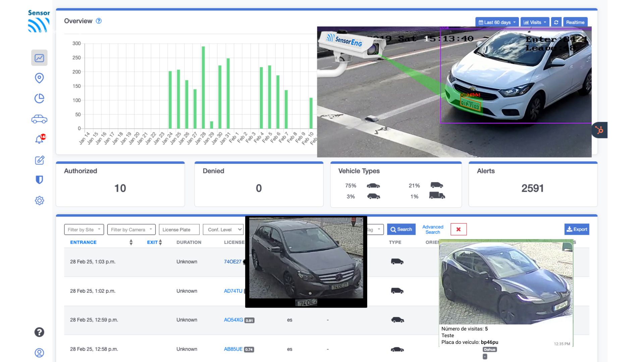Viewport: 644px width, 362px height.
Task: Open the pie chart reports icon
Action: pyautogui.click(x=39, y=99)
